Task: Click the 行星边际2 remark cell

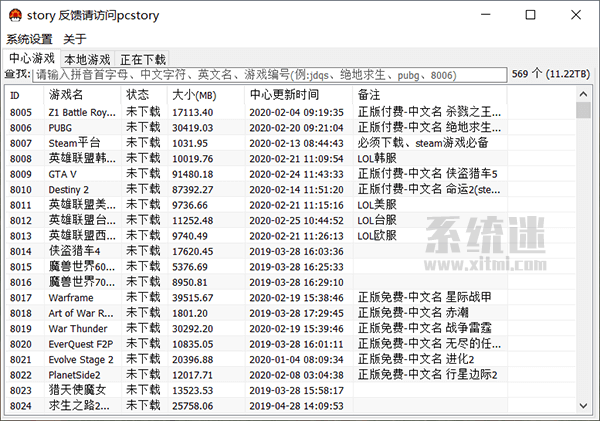Action: click(427, 375)
